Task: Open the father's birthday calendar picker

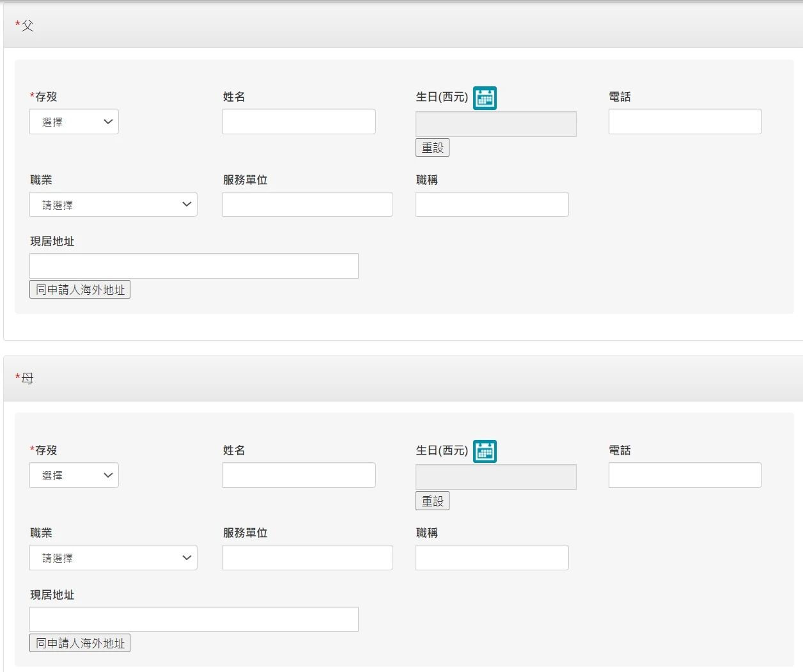Action: point(485,98)
